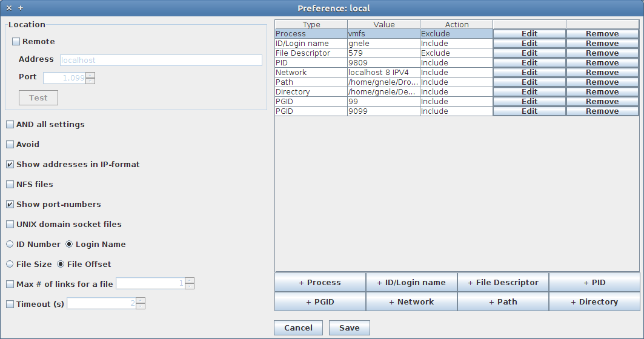Remove the PGID 9099 row
Viewport: 644px width, 339px height.
[602, 111]
